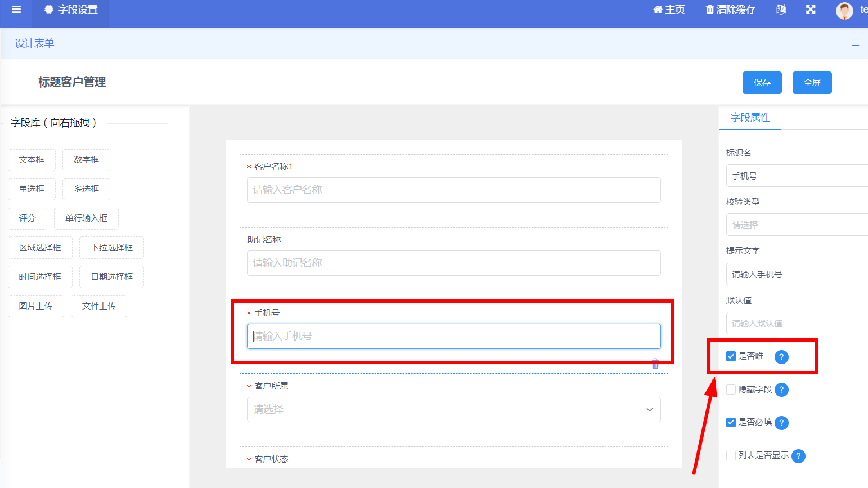This screenshot has width=868, height=488.
Task: Open help icon beside 是否唯一
Action: click(781, 357)
